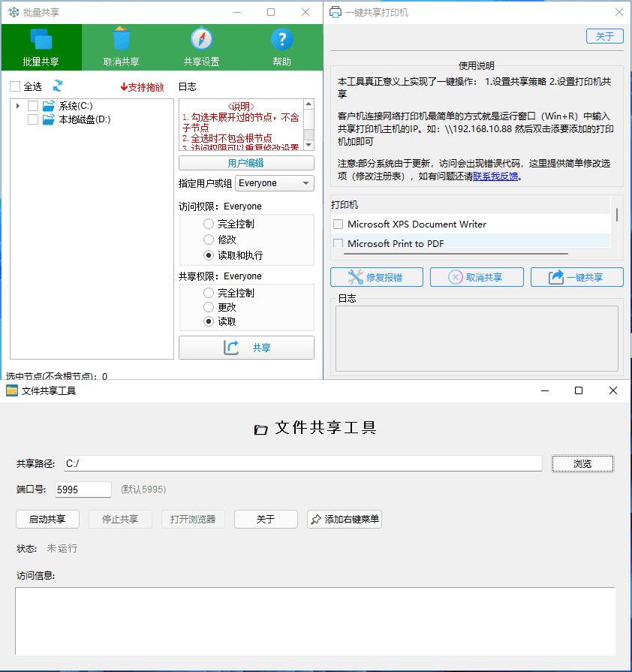Enable the 全选 checkbox
Viewport: 632px width, 672px height.
[16, 86]
